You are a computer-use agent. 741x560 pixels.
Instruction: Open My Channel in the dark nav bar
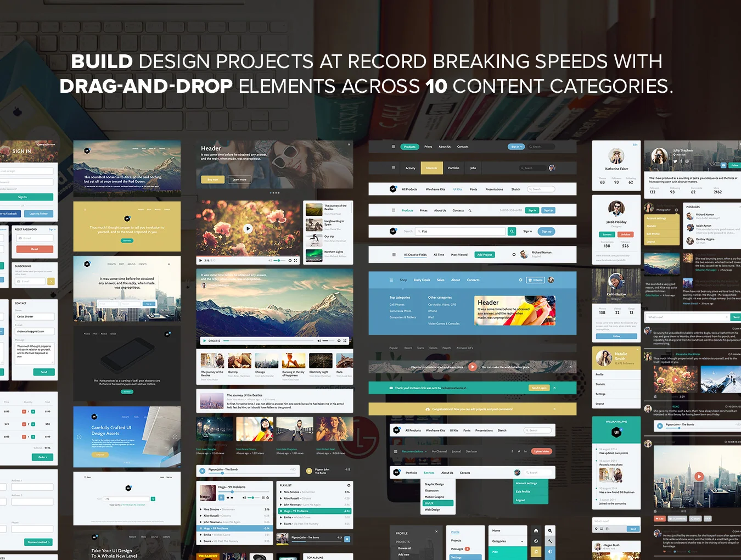440,451
